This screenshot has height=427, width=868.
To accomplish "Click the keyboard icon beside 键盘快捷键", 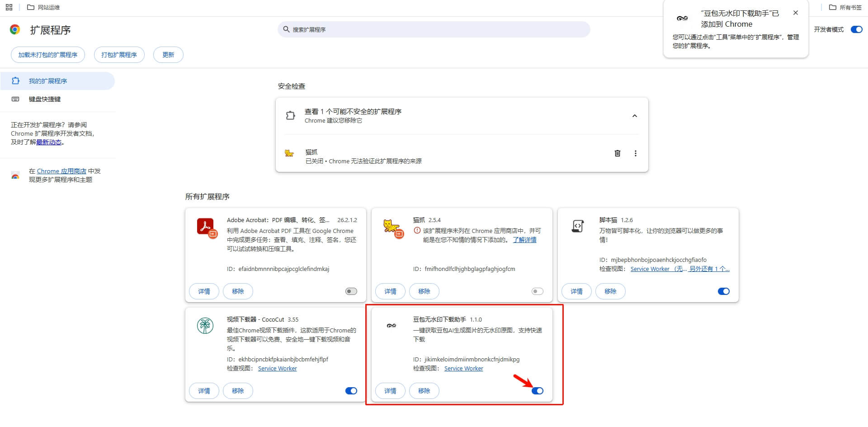I will pyautogui.click(x=16, y=99).
